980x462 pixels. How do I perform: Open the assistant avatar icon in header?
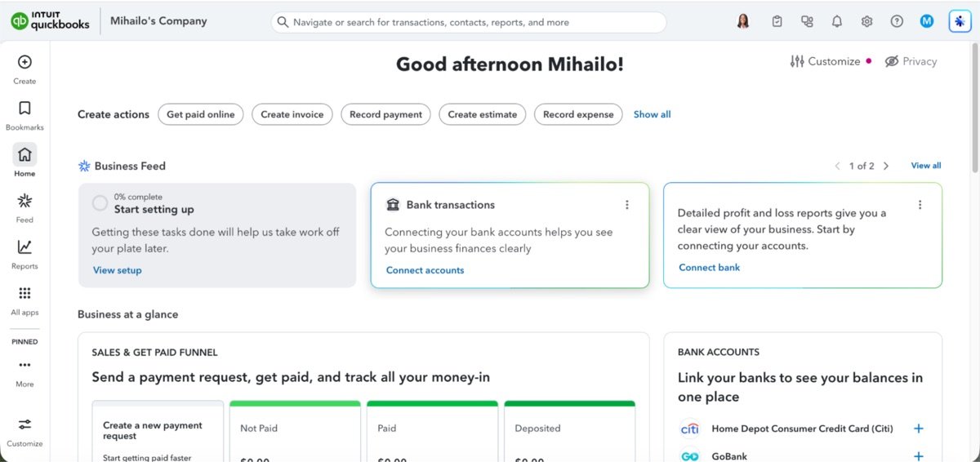tap(743, 21)
